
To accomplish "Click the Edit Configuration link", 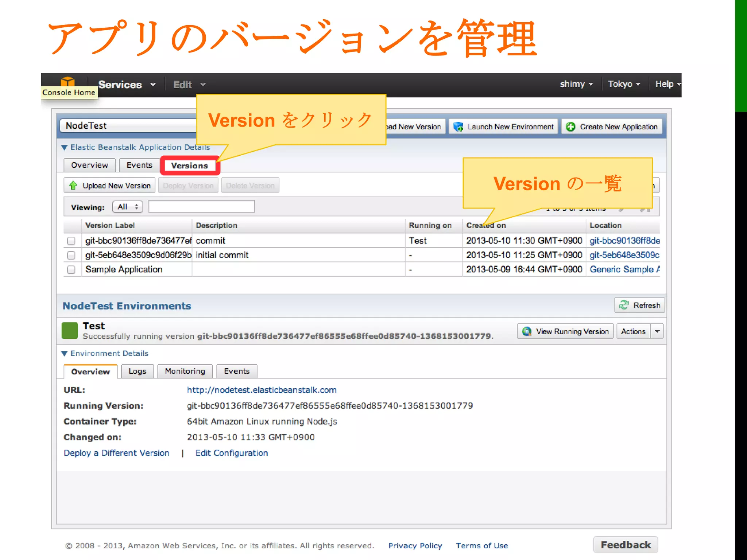I will coord(232,453).
